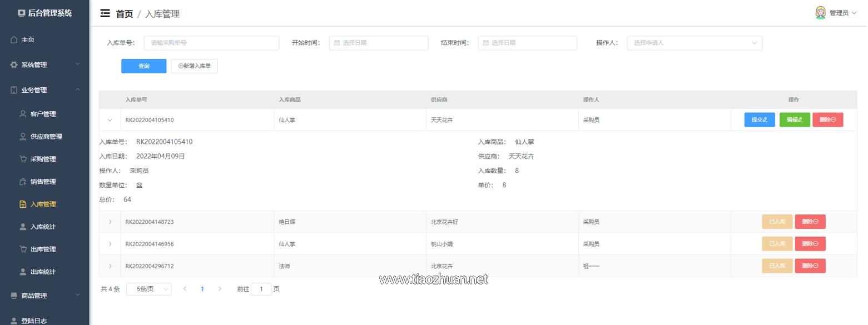868x325 pixels.
Task: Click the icon beside 销售管理
Action: pos(23,182)
